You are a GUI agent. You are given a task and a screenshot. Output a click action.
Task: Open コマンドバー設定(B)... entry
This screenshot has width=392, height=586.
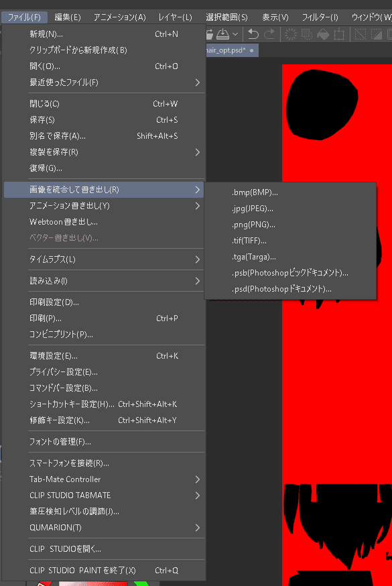point(104,388)
